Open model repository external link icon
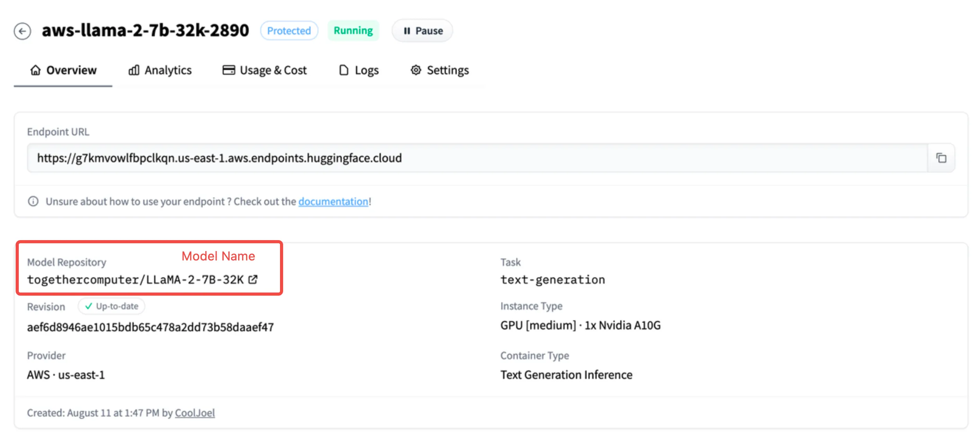This screenshot has height=438, width=980. [x=253, y=280]
